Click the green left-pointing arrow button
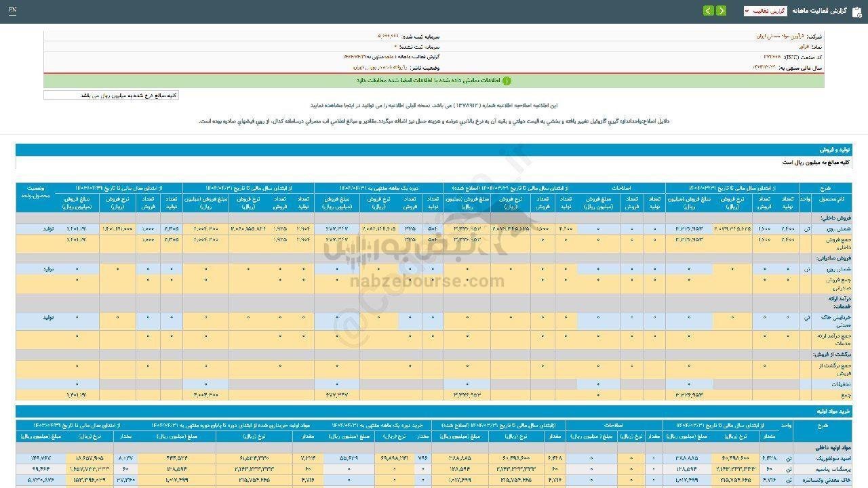The width and height of the screenshot is (868, 488). click(x=708, y=11)
